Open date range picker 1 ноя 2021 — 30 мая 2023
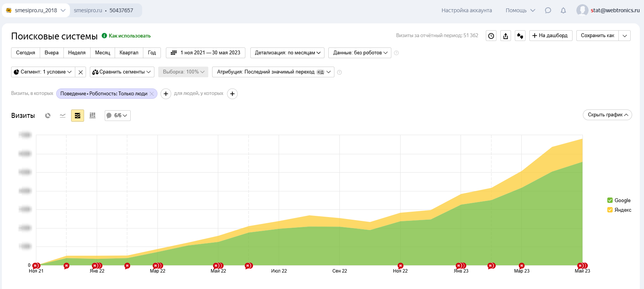Viewport: 644px width, 289px height. point(206,53)
